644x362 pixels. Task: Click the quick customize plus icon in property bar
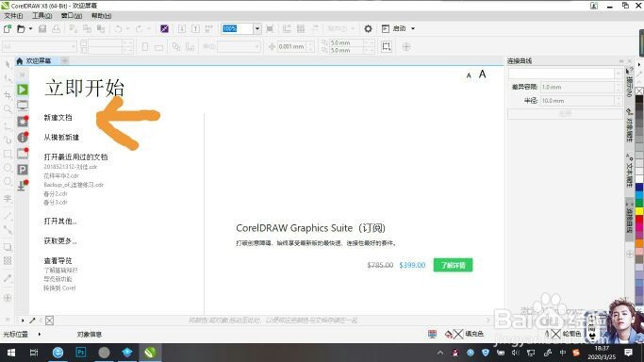[x=406, y=47]
